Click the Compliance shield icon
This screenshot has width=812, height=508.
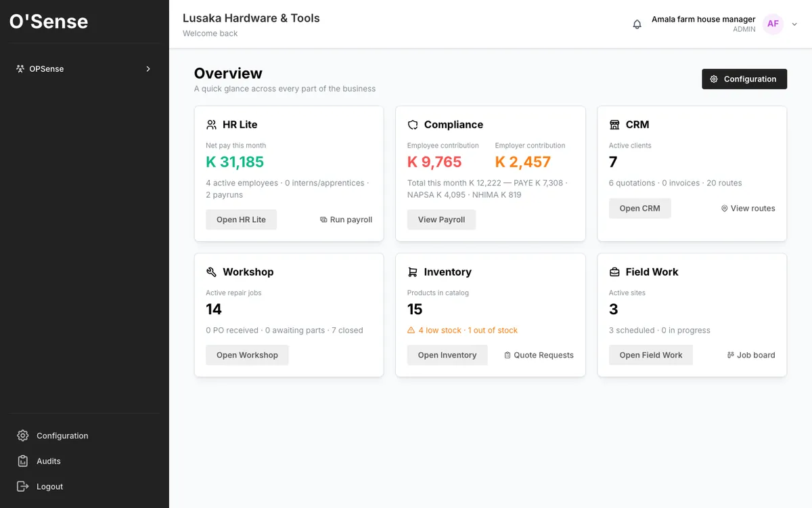tap(413, 125)
